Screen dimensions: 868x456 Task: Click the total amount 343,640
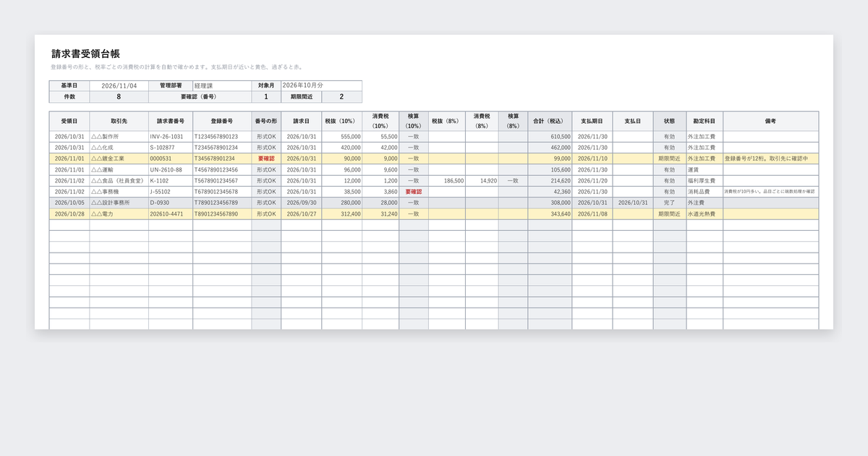click(550, 214)
